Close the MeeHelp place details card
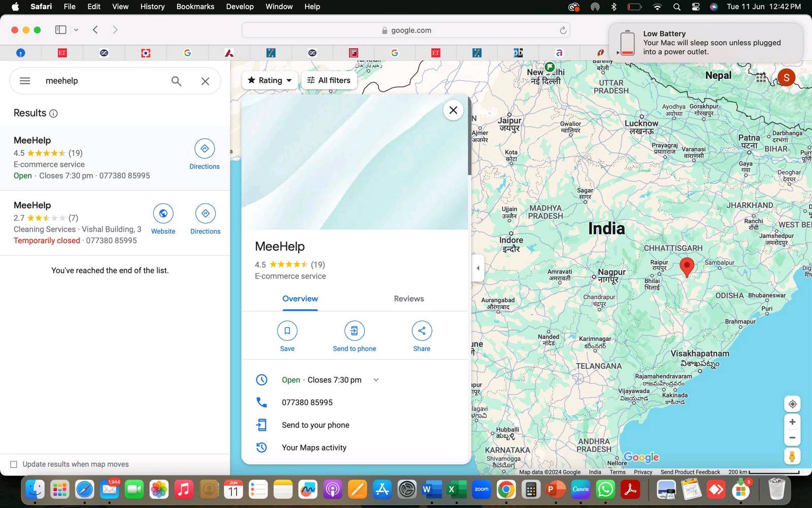The width and height of the screenshot is (812, 508). [x=453, y=110]
